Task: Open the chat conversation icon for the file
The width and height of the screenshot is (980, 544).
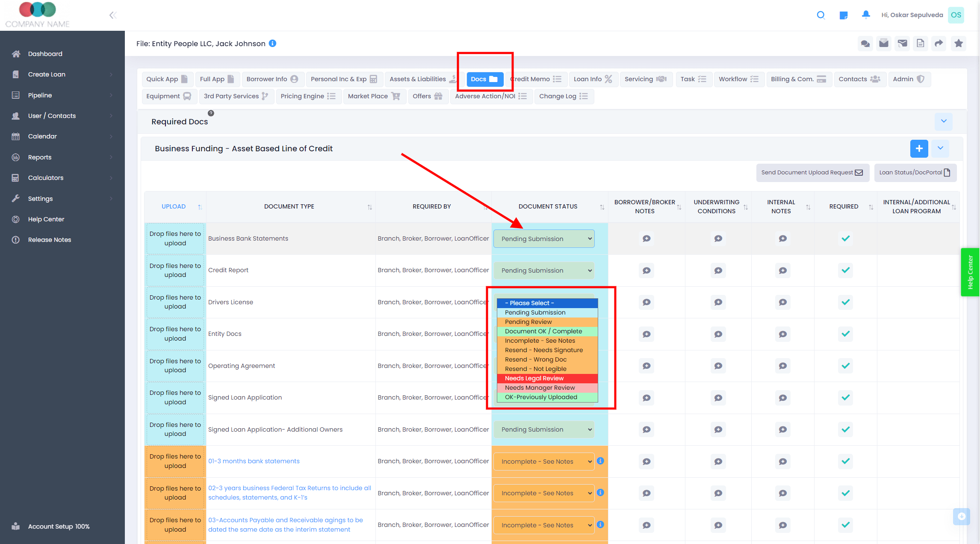Action: pos(865,43)
